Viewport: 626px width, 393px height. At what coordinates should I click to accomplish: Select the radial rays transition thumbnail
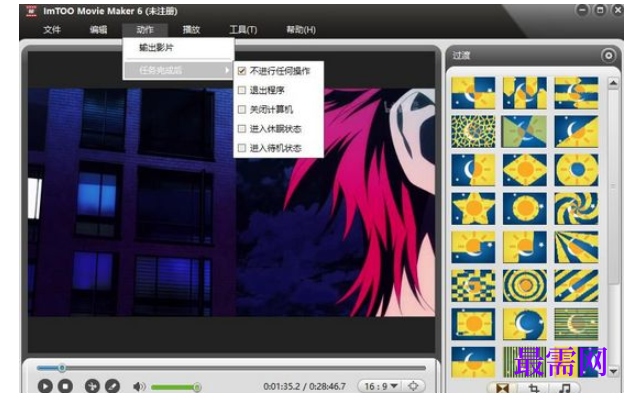[x=576, y=247]
